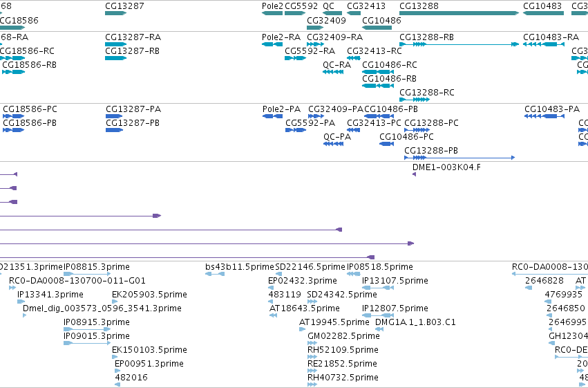Click protein CG10483-PA
Viewport: 588px width, 388px height.
[x=544, y=116]
